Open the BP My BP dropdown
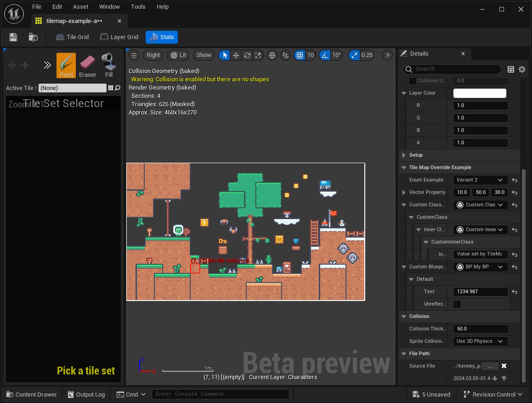532x403 pixels. 480,267
